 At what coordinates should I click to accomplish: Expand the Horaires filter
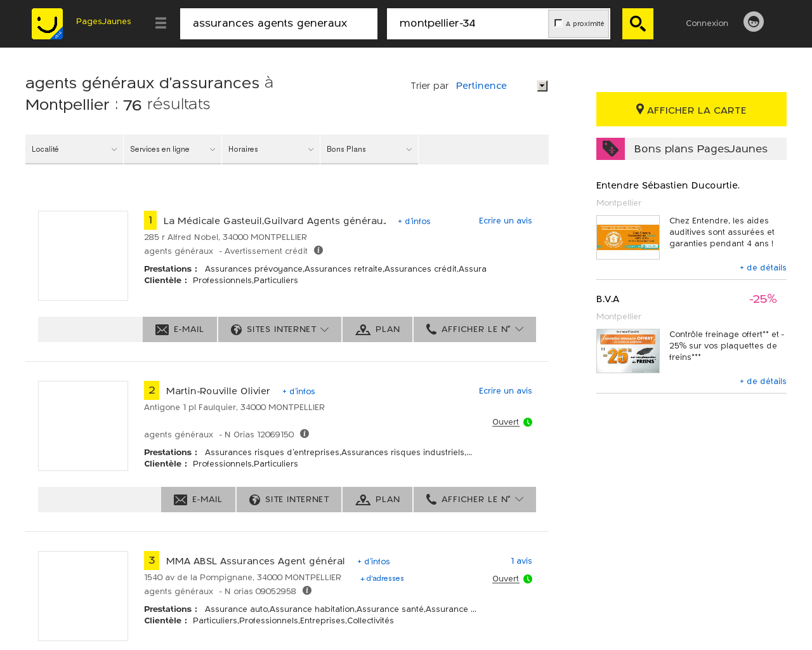pyautogui.click(x=271, y=149)
